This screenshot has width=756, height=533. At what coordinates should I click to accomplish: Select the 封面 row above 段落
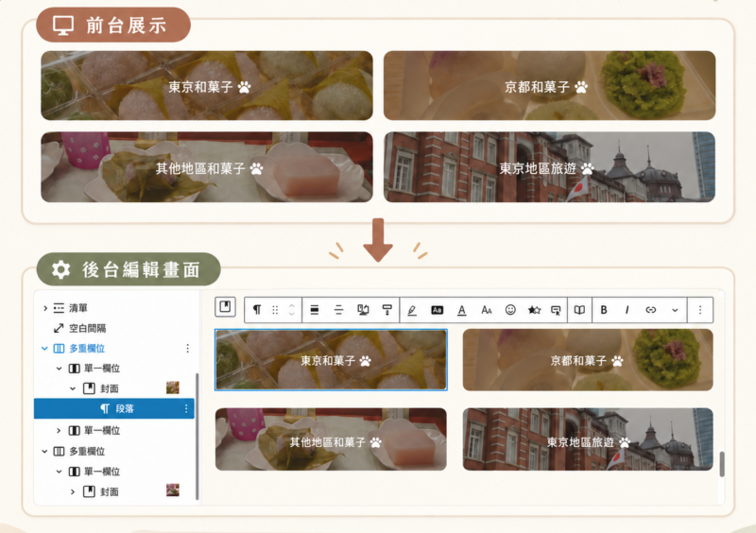(x=115, y=388)
